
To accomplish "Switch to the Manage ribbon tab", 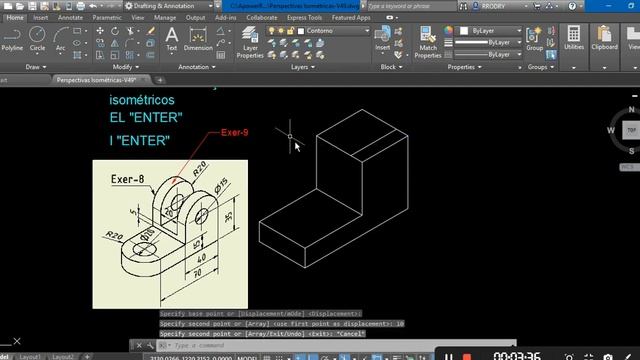I will 165,18.
